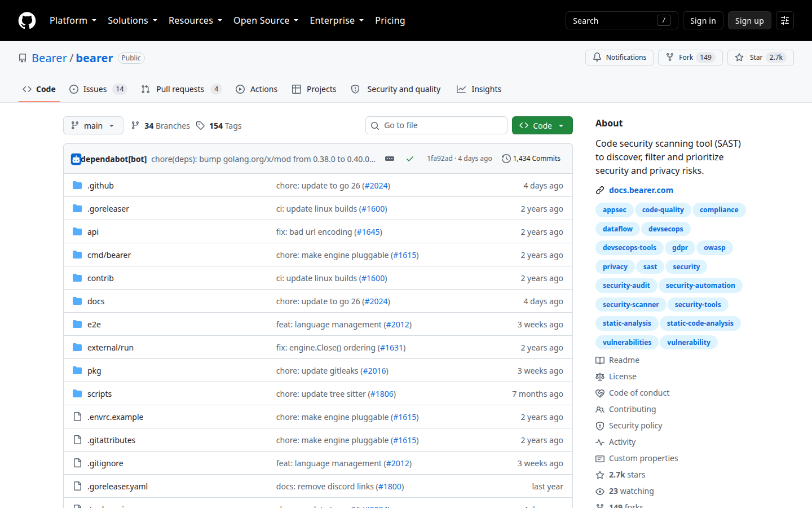The image size is (812, 508).
Task: Click the Bearer owner link
Action: point(49,58)
